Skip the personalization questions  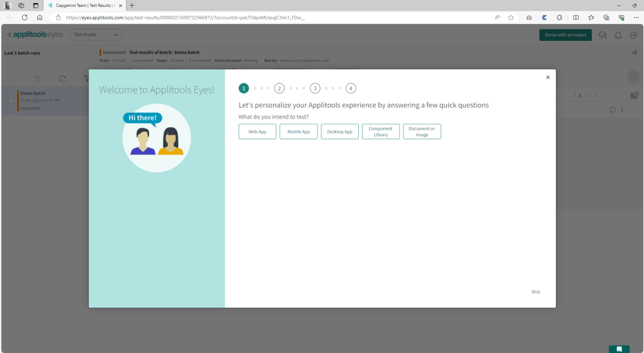click(535, 292)
